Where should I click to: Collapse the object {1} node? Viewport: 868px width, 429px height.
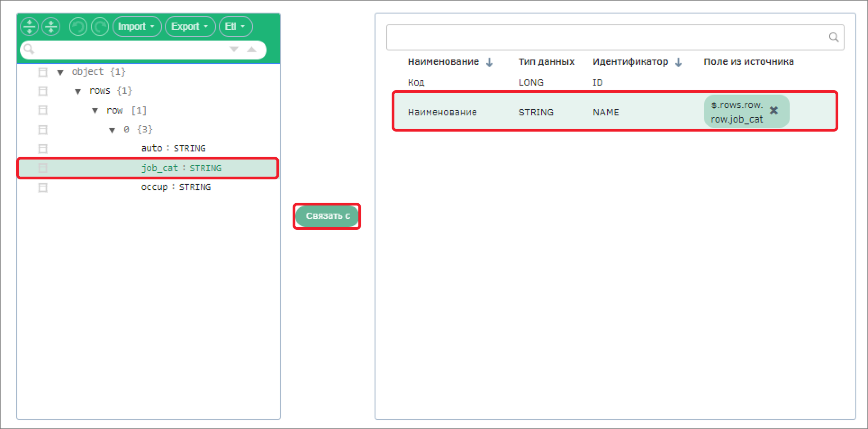tap(60, 73)
